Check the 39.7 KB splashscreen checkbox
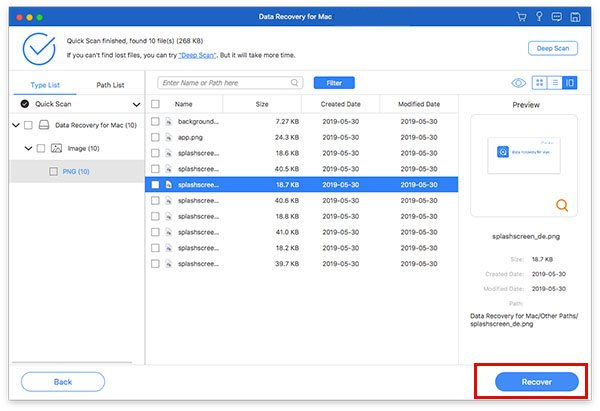 [155, 264]
